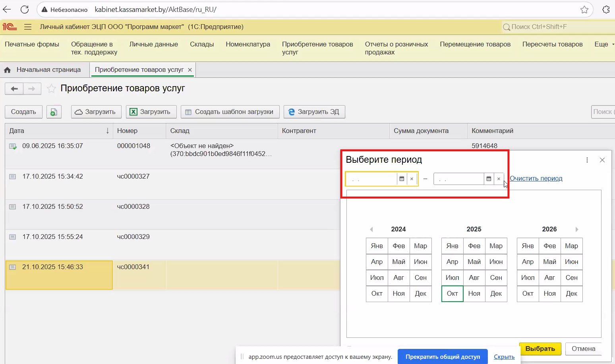
Task: Open calendar picker for period end date
Action: point(489,179)
